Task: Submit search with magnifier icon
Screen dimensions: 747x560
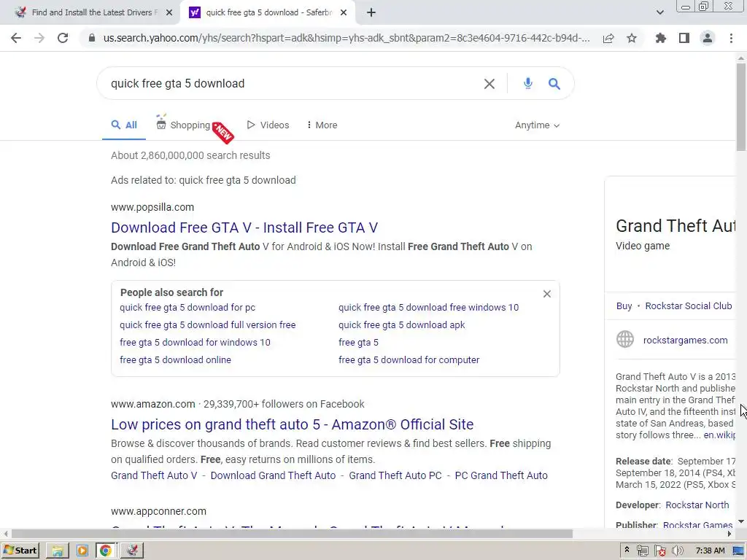Action: [x=554, y=84]
